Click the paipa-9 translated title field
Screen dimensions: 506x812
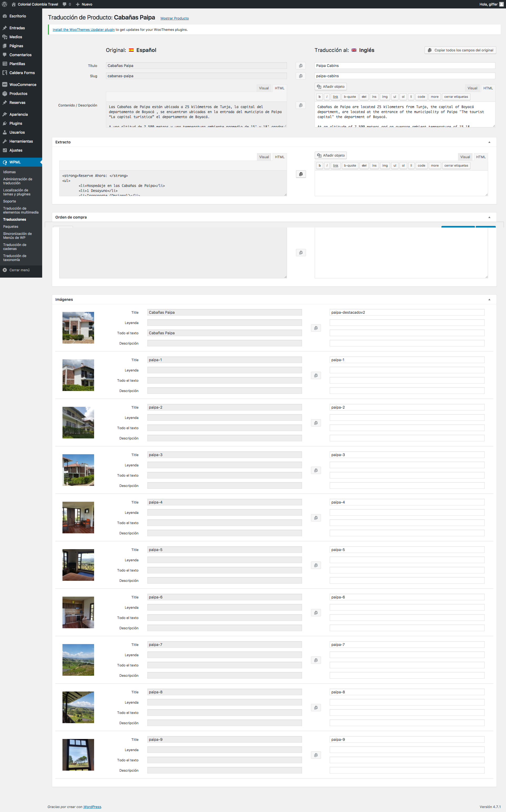pos(407,740)
